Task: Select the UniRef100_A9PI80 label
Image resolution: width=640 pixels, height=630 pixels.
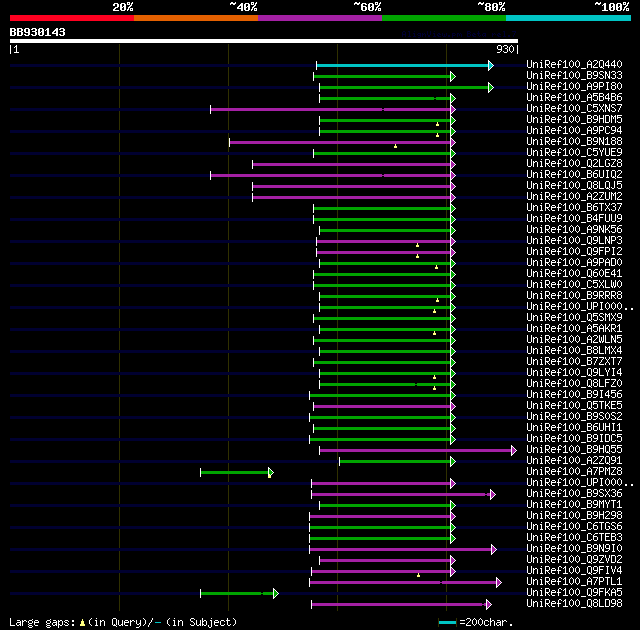Action: [574, 87]
